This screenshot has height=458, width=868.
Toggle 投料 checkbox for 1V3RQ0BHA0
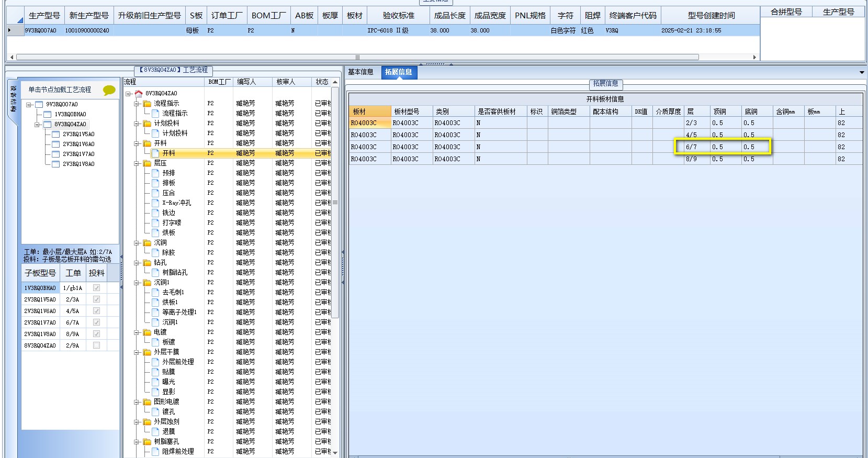(96, 288)
